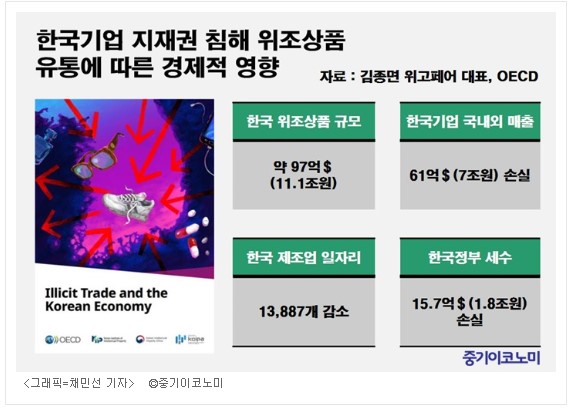This screenshot has height=412, width=572.
Task: Click the Illicit Trade and the Korean Economy title
Action: coord(106,300)
